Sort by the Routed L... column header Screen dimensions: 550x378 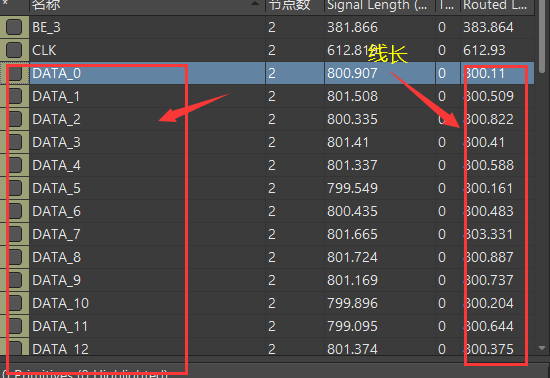point(497,6)
